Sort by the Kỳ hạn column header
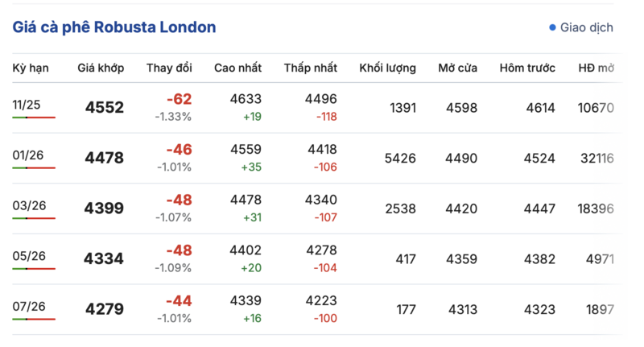Image resolution: width=644 pixels, height=347 pixels. pyautogui.click(x=31, y=68)
